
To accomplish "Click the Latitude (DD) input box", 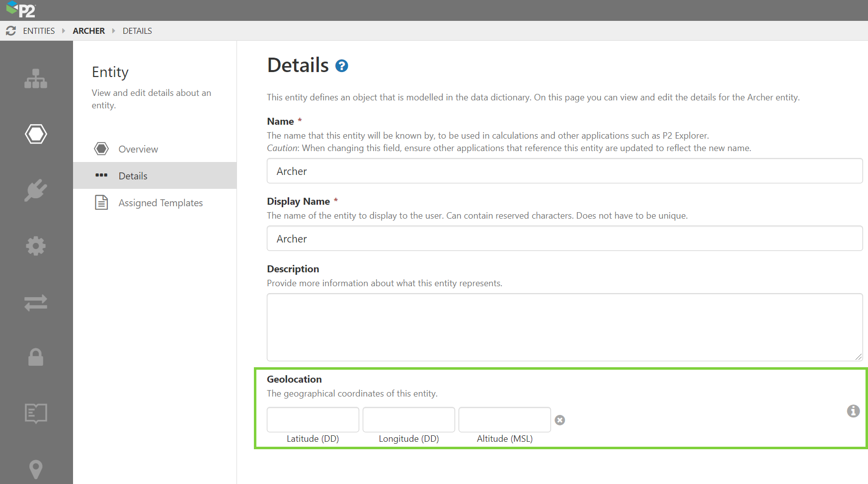I will (x=313, y=420).
